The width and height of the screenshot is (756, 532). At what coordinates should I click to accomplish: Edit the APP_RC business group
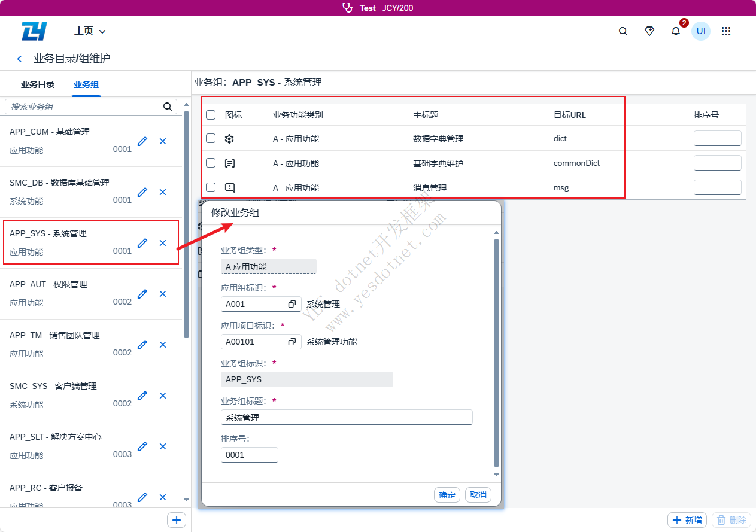[x=142, y=497]
